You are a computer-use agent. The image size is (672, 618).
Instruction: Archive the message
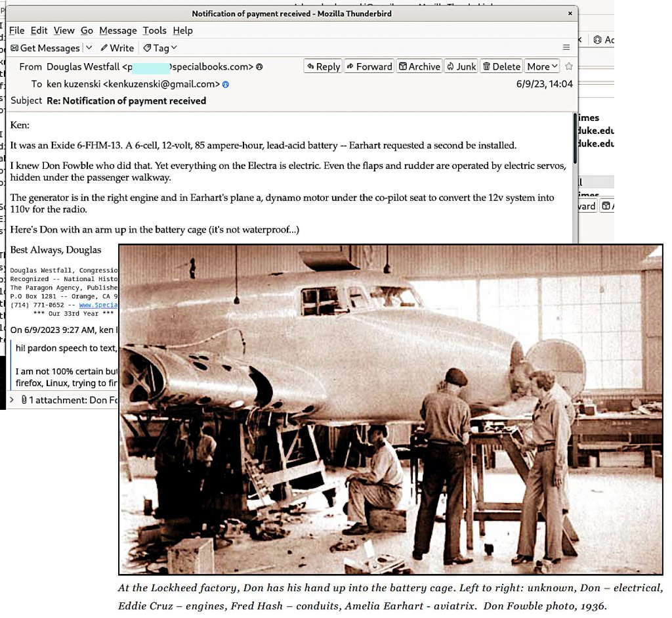coord(419,66)
